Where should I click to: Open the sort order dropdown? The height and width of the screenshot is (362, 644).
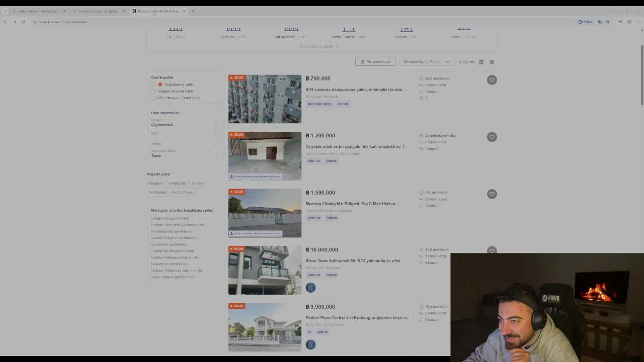[426, 61]
